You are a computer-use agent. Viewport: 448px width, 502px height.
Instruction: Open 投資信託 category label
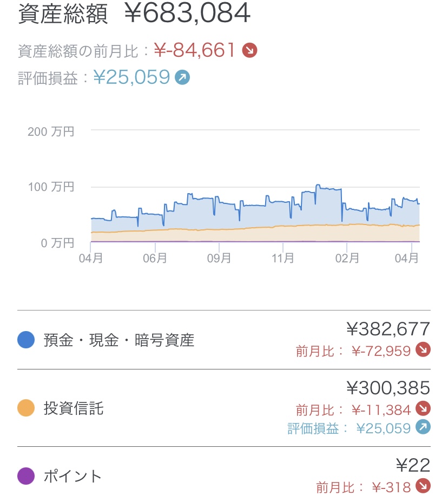pos(74,408)
